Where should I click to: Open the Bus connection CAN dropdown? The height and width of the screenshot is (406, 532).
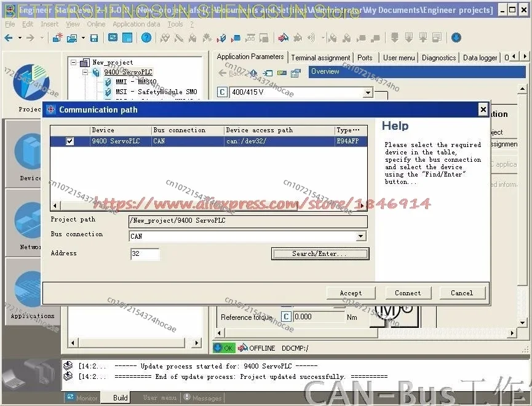pyautogui.click(x=361, y=236)
